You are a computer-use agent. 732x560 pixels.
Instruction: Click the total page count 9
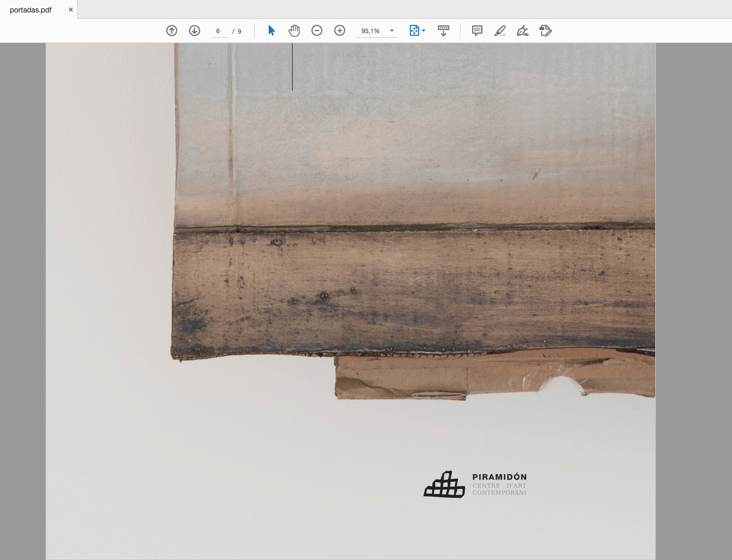[239, 31]
